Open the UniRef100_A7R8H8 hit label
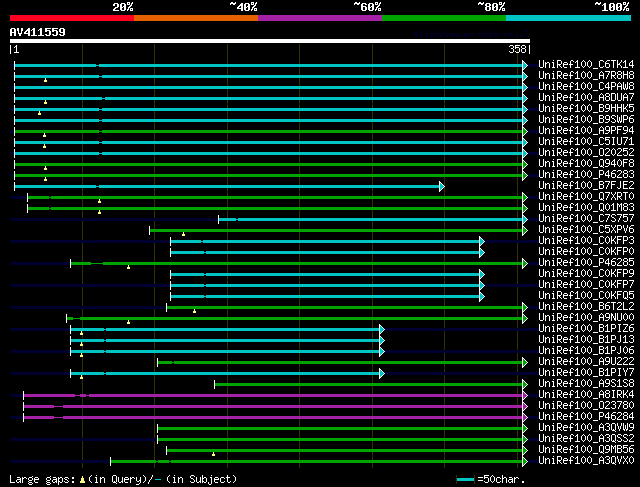 tap(586, 76)
